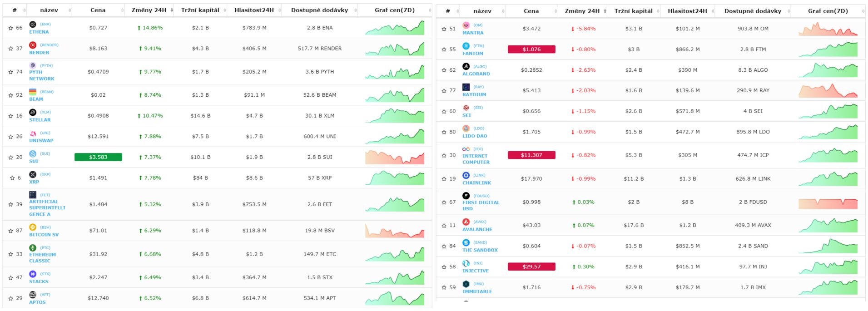Viewport: 868px width, 311px height.
Task: Click Chainlink price $17.970
Action: [531, 179]
